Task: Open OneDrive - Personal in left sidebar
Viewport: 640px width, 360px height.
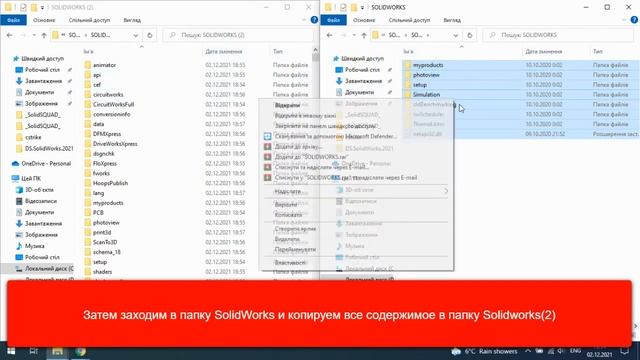Action: click(x=46, y=164)
